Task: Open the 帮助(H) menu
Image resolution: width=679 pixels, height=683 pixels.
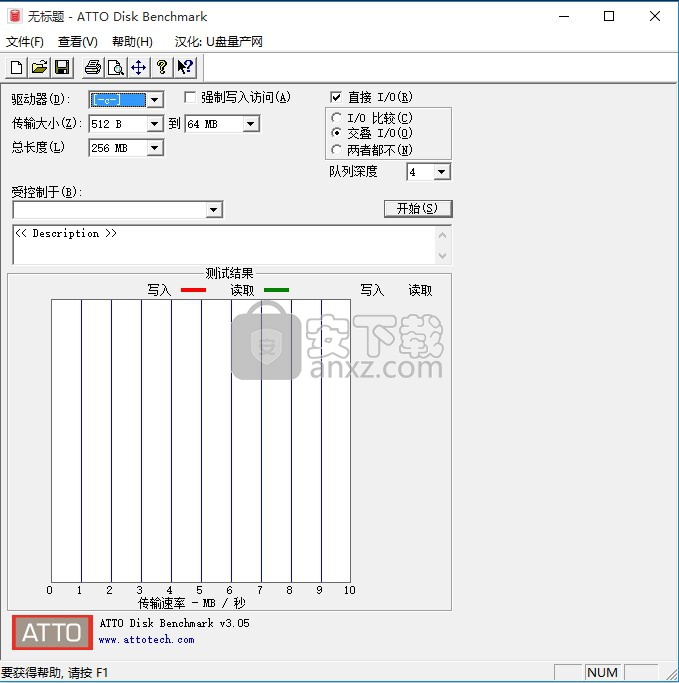Action: point(132,42)
